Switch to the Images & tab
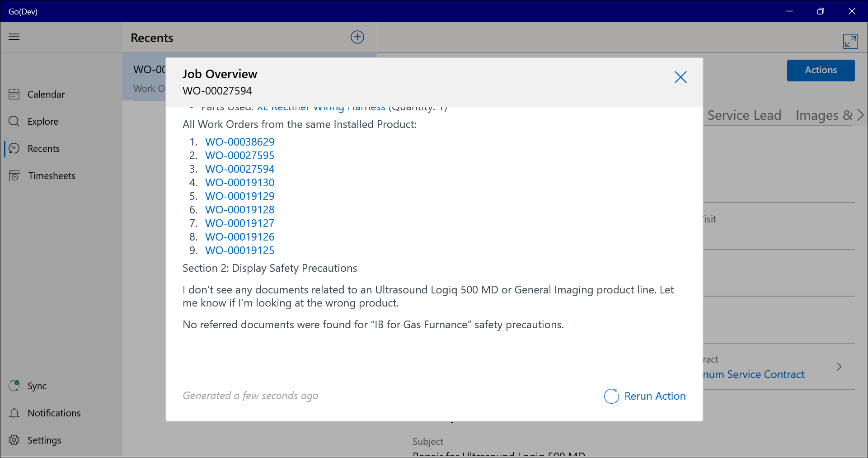Viewport: 868px width, 458px height. click(824, 115)
